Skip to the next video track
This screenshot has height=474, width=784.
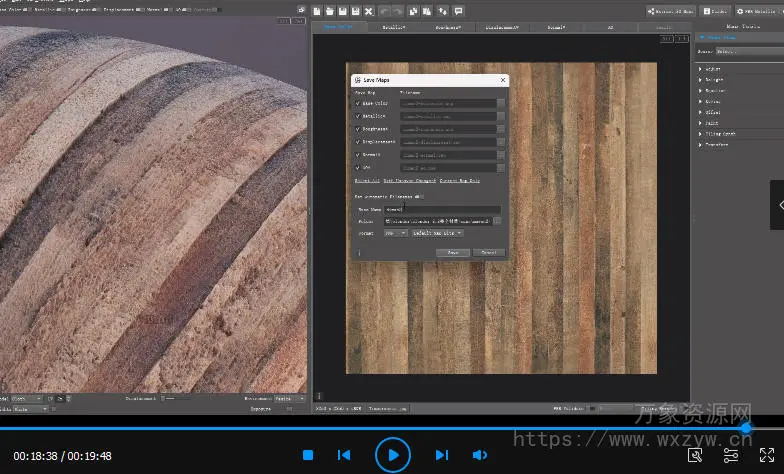coord(442,455)
